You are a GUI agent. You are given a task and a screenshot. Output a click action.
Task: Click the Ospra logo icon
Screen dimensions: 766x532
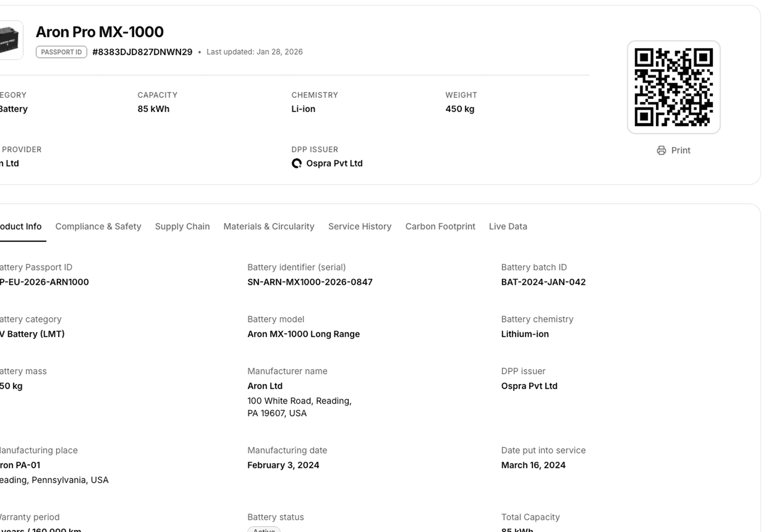[x=297, y=163]
